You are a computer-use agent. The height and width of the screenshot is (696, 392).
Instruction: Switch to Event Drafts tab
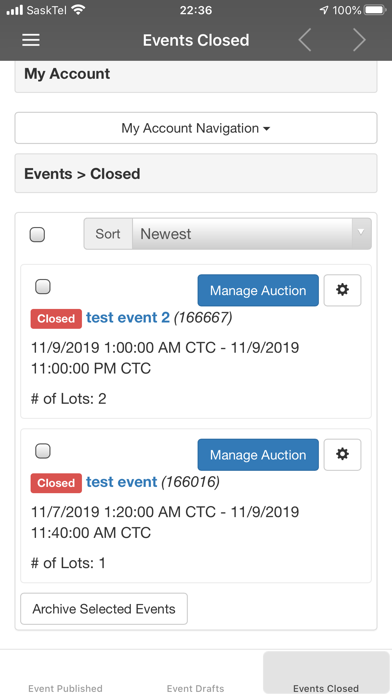coord(195,688)
